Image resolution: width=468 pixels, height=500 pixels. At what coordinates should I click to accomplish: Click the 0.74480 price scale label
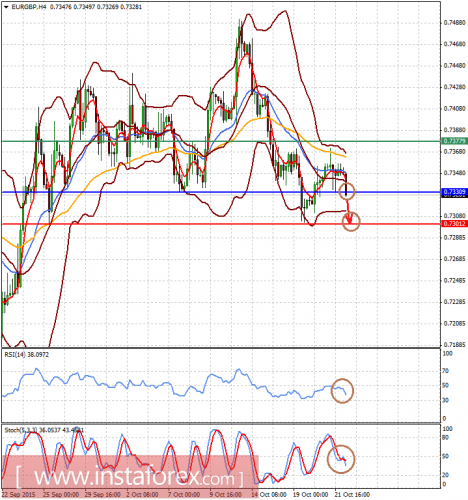pyautogui.click(x=455, y=66)
